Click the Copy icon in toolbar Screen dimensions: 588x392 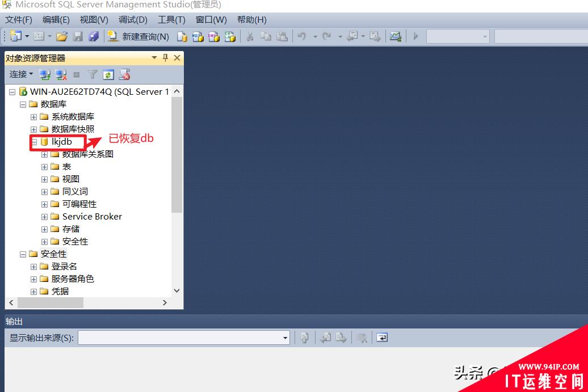266,36
